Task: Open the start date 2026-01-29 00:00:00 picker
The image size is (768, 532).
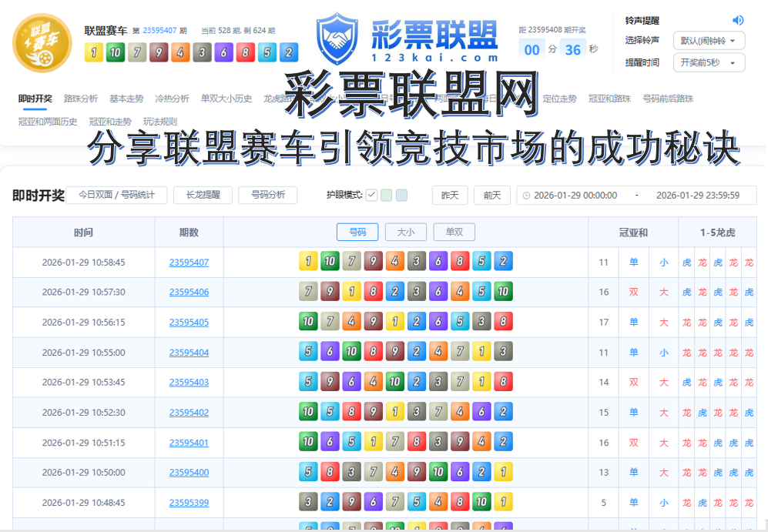Action: click(x=575, y=196)
